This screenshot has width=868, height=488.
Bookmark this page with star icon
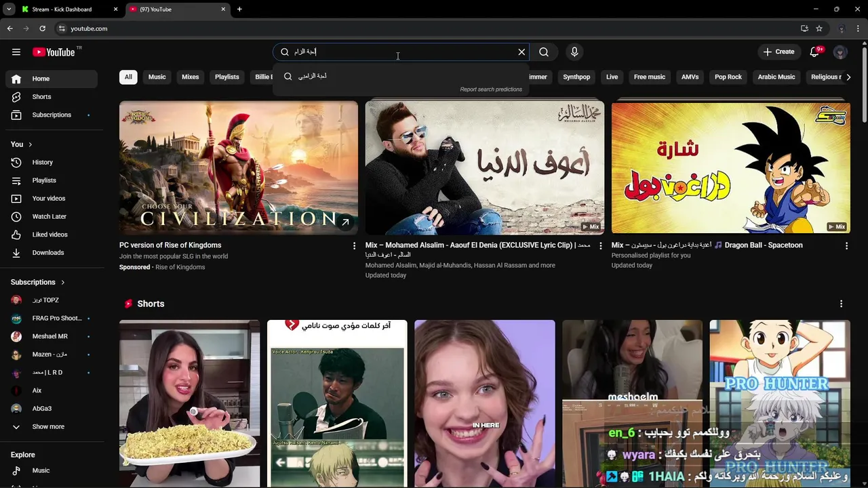819,28
